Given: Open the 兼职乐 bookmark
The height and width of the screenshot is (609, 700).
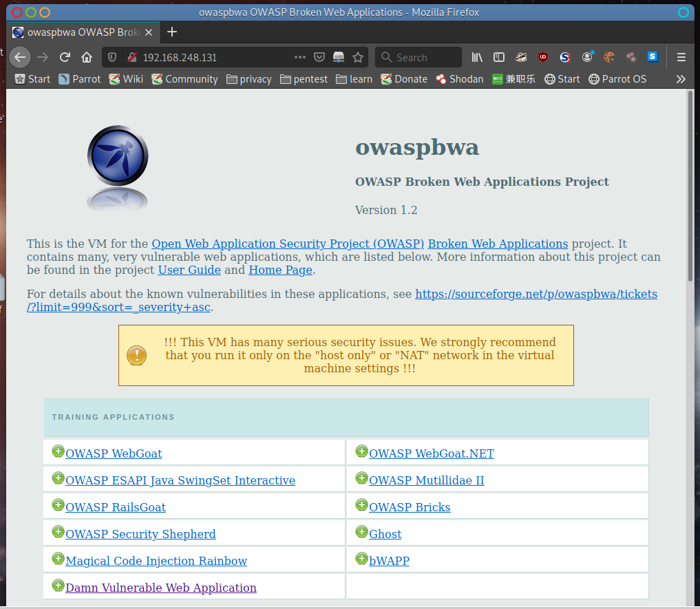Looking at the screenshot, I should point(514,79).
